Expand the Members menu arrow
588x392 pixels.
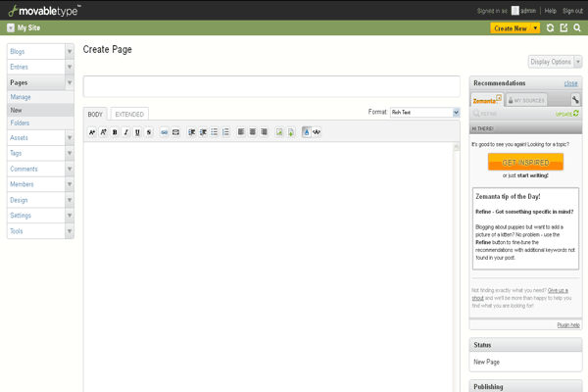(70, 184)
